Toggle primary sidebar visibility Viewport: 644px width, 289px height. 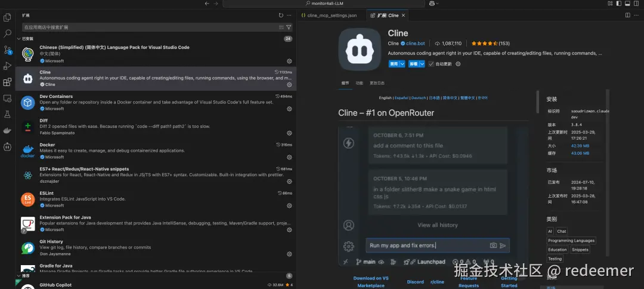point(618,4)
